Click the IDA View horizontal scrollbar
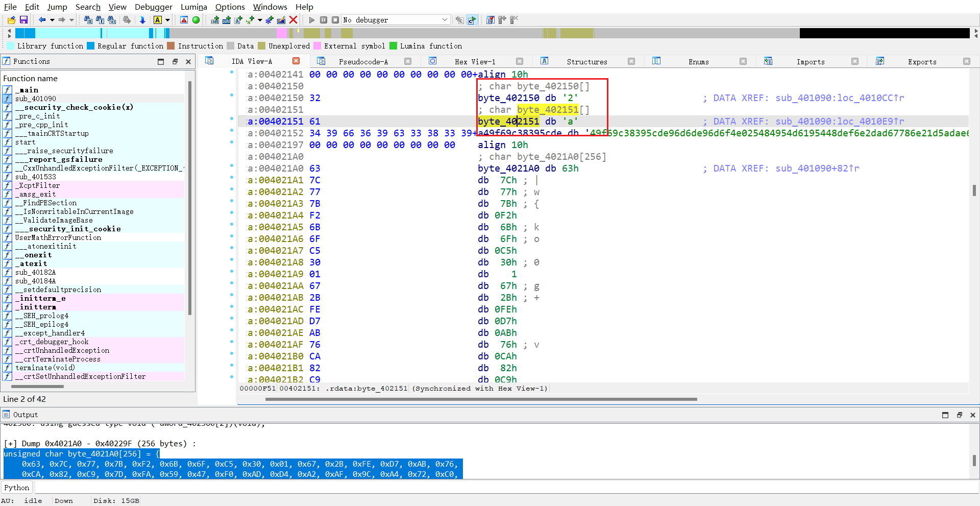This screenshot has width=980, height=506. [x=481, y=399]
